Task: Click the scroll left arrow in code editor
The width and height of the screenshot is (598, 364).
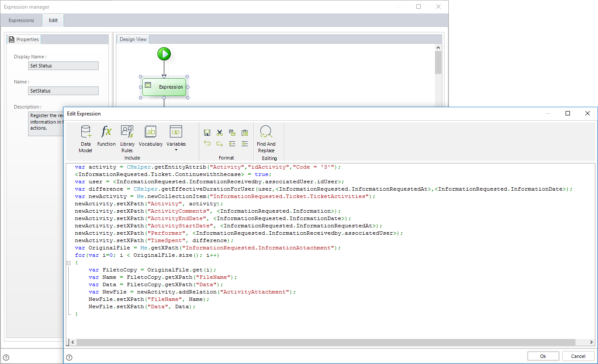Action: pos(73,342)
